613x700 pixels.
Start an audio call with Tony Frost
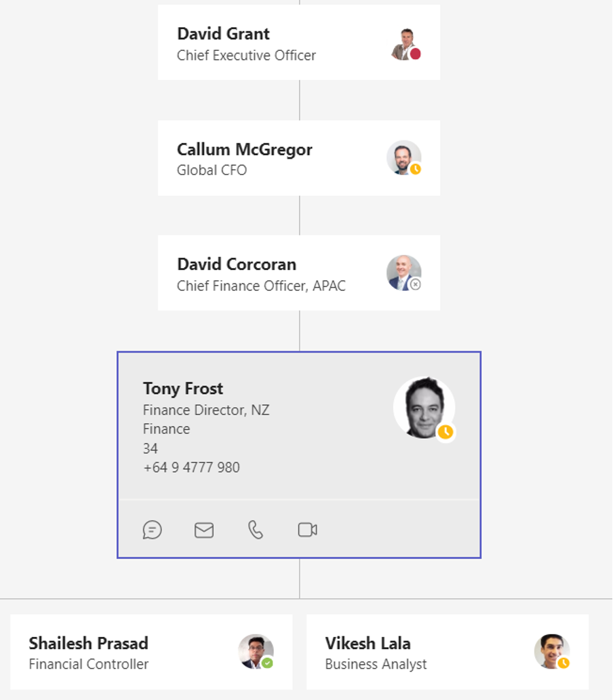(256, 530)
